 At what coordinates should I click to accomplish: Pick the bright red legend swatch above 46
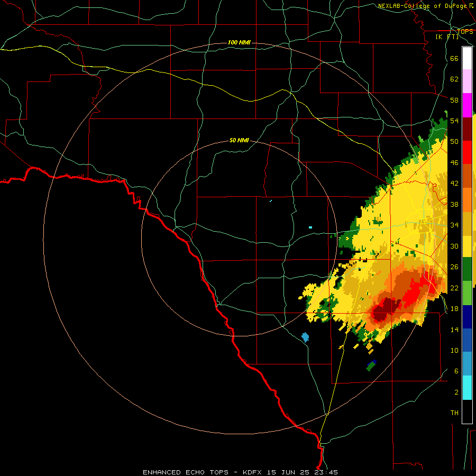coord(467,152)
